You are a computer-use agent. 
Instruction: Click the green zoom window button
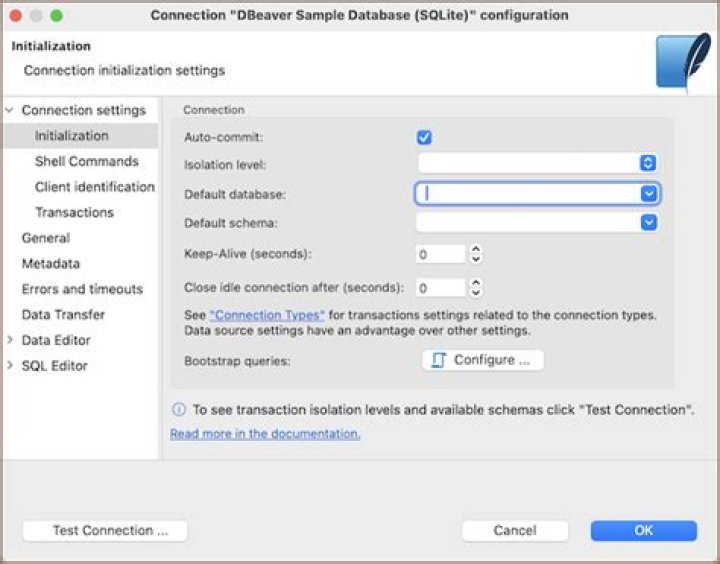pyautogui.click(x=56, y=16)
